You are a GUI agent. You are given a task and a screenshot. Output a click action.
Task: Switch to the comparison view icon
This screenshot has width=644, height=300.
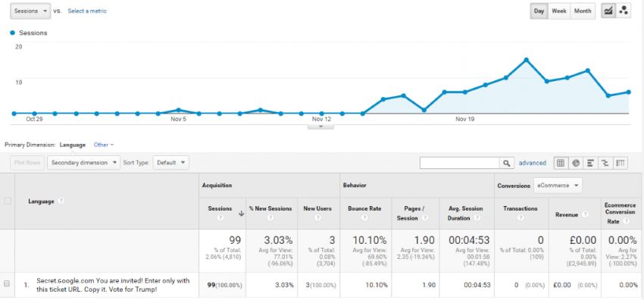(x=605, y=163)
